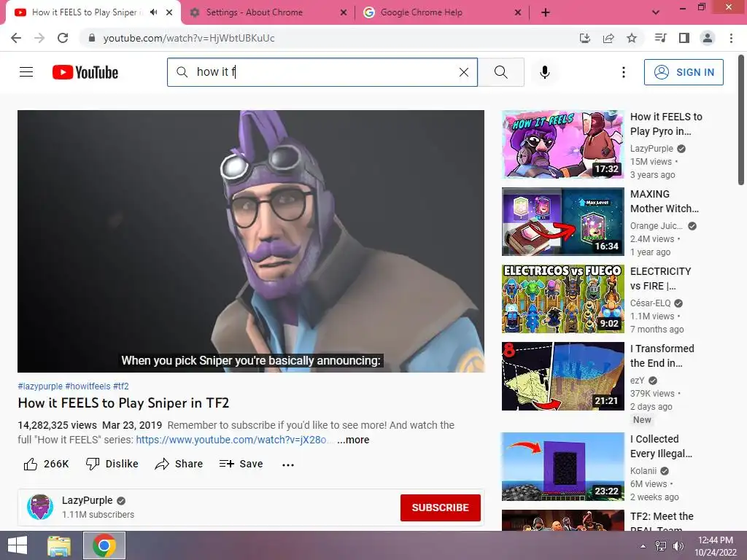Click the César-ELQ channel name
The height and width of the screenshot is (560, 747).
click(x=650, y=303)
